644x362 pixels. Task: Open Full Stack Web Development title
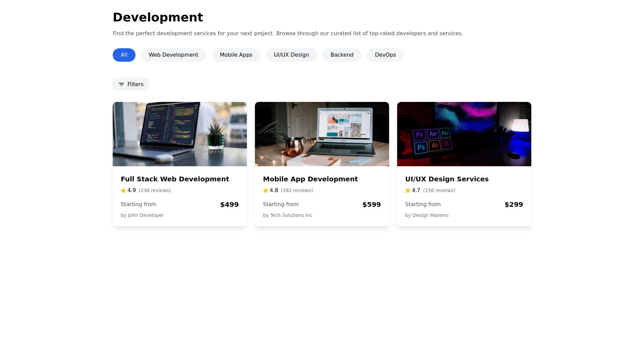click(x=175, y=179)
